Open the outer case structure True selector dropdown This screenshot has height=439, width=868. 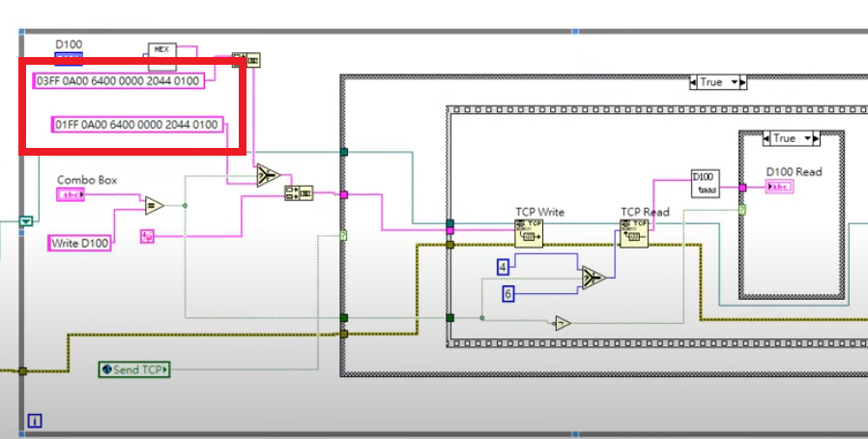[736, 82]
